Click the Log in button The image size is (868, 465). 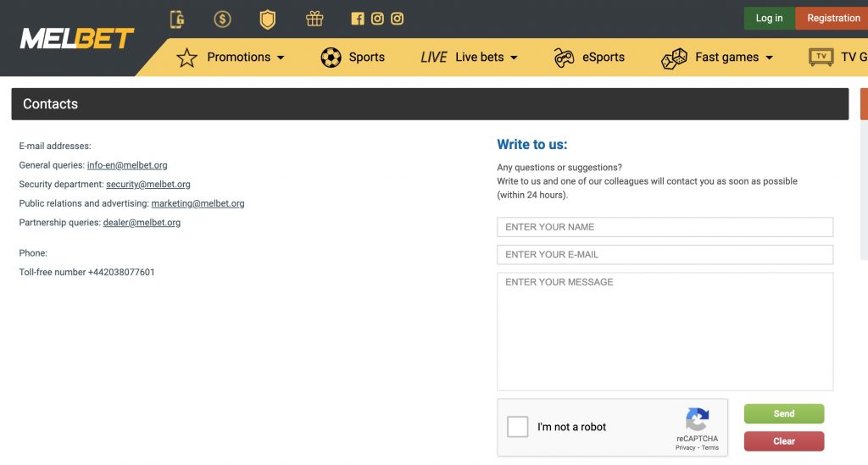[769, 19]
